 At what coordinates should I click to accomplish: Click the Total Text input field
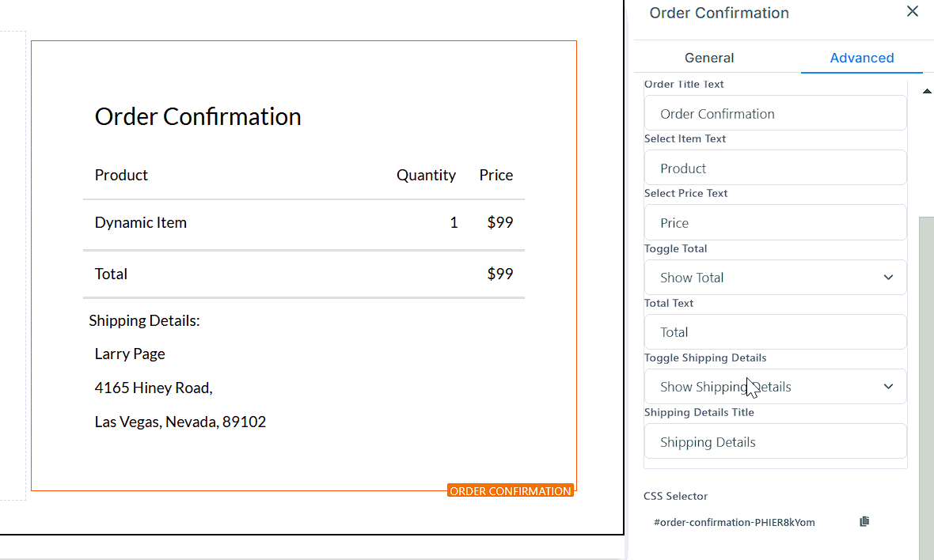click(775, 332)
